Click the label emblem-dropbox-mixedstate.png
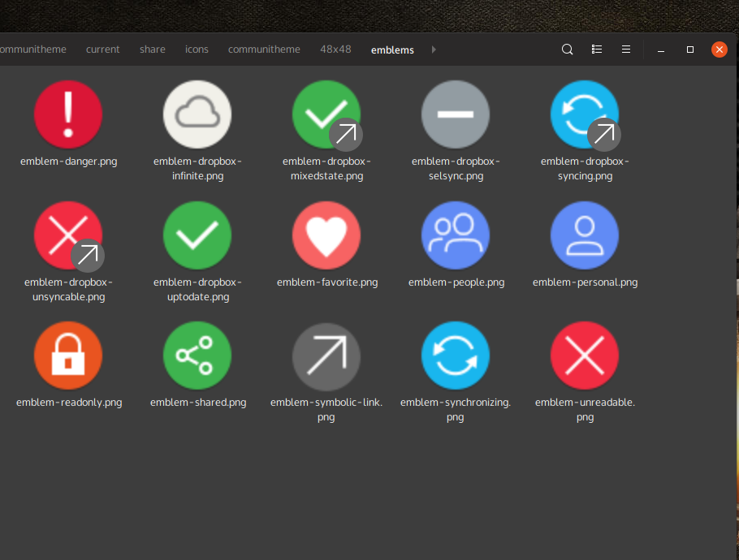 pos(326,169)
